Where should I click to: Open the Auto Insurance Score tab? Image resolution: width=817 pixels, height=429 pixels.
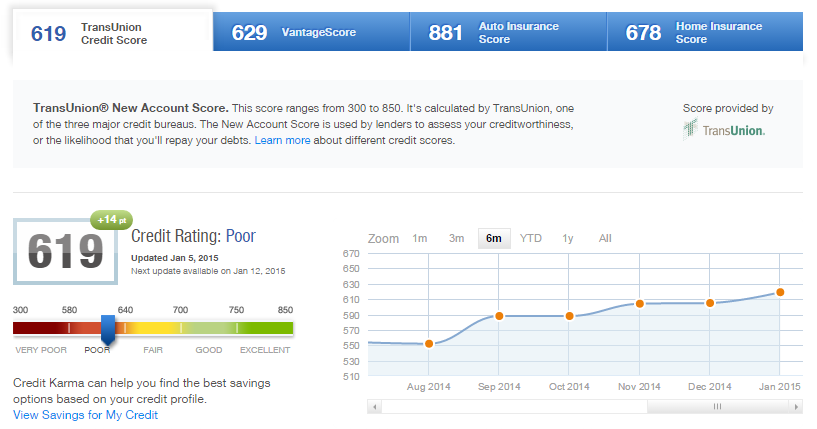[509, 32]
